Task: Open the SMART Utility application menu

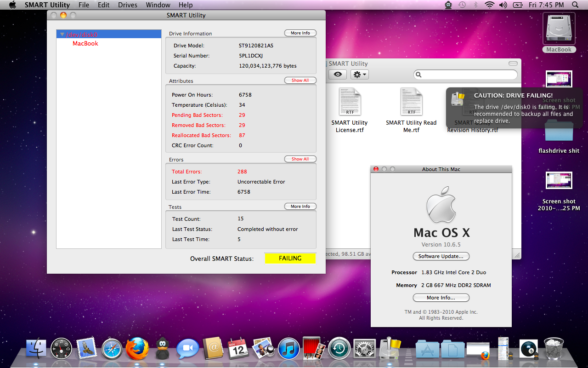Action: tap(47, 5)
